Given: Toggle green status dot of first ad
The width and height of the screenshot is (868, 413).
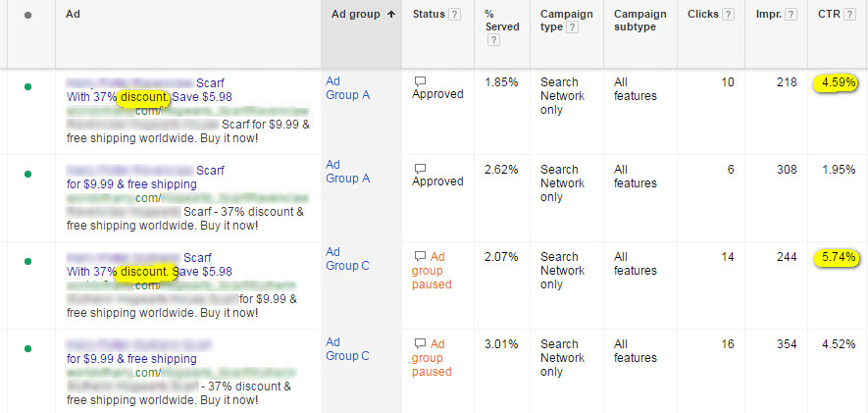Looking at the screenshot, I should click(x=27, y=86).
